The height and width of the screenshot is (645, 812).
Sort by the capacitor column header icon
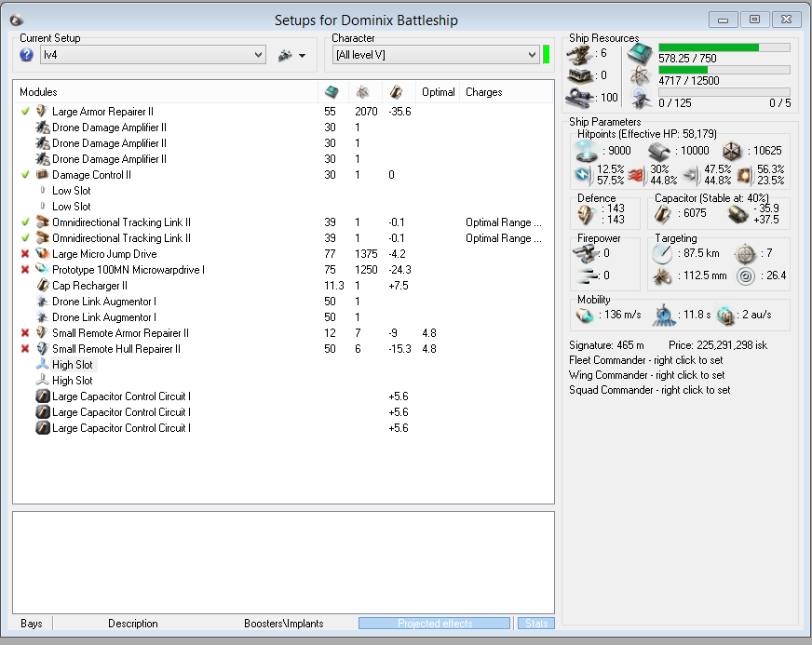[x=396, y=92]
